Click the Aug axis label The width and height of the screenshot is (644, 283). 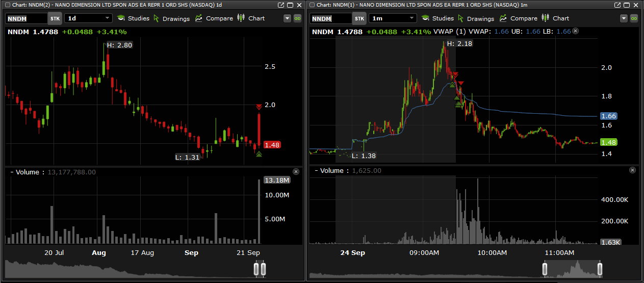[98, 253]
